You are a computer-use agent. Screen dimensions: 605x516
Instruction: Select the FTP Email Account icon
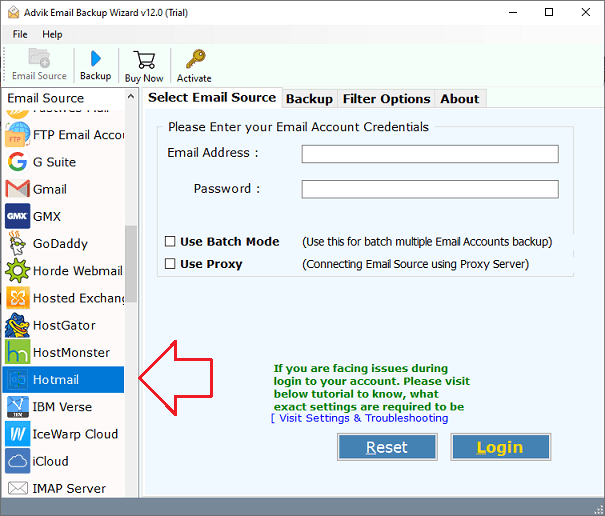click(17, 134)
